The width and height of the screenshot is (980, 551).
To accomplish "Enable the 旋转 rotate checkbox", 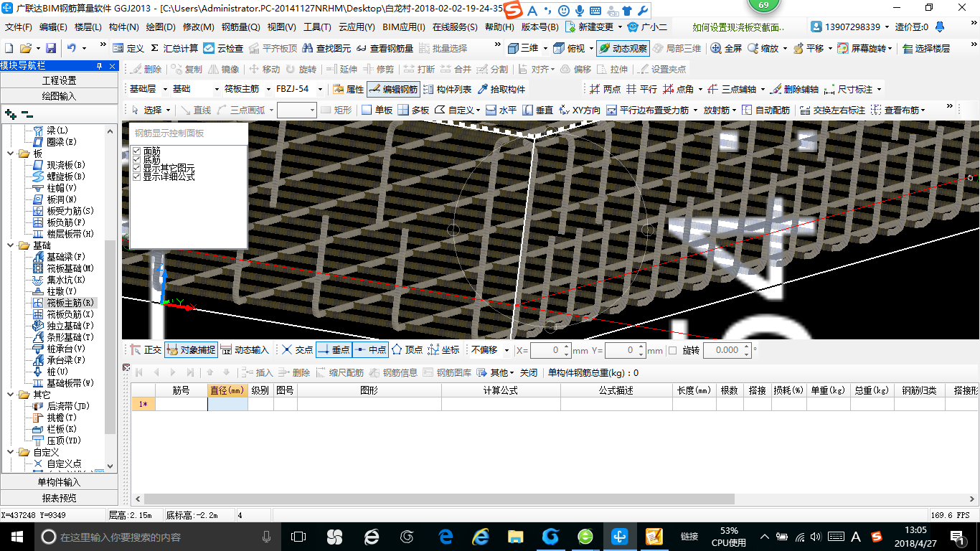I will pos(672,350).
